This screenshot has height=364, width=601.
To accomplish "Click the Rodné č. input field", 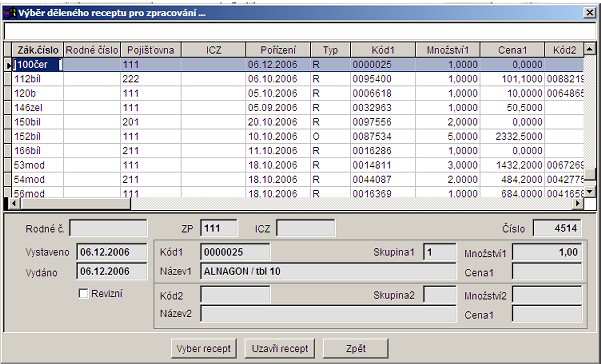I will [x=108, y=228].
